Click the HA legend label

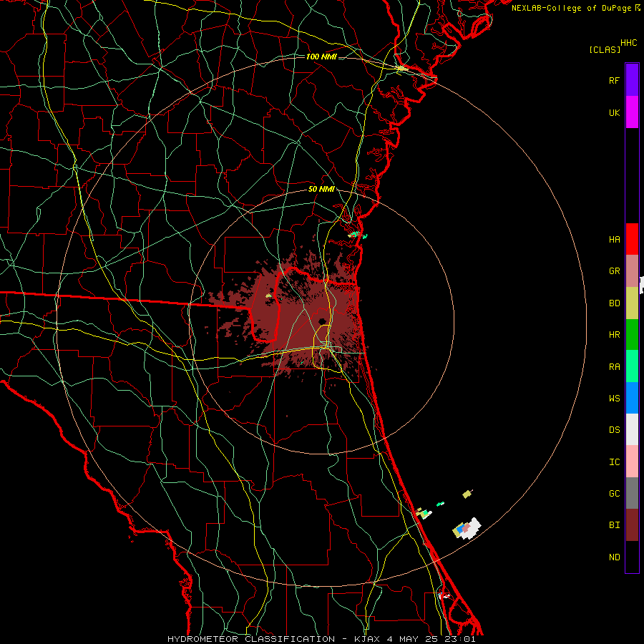pos(614,239)
